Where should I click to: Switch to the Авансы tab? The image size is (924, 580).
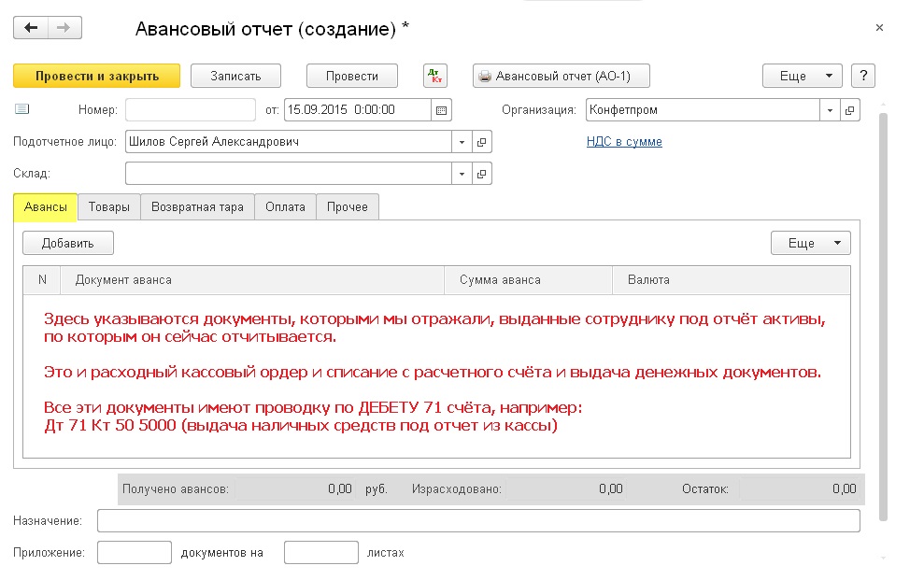[46, 207]
